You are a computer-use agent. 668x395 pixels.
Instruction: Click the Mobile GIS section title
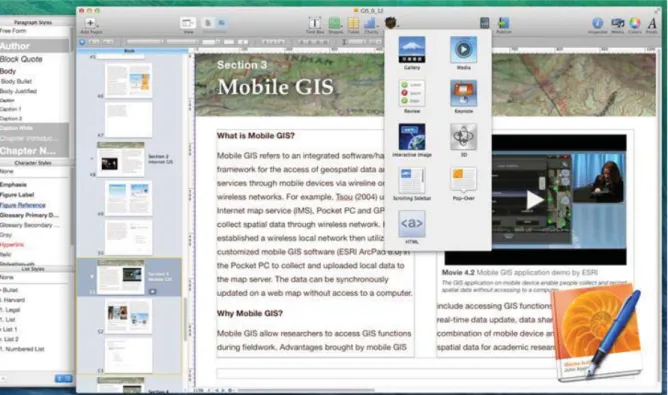click(x=275, y=87)
